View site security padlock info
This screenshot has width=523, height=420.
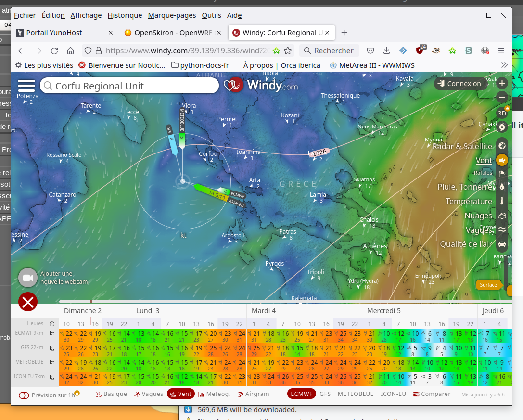pos(99,51)
